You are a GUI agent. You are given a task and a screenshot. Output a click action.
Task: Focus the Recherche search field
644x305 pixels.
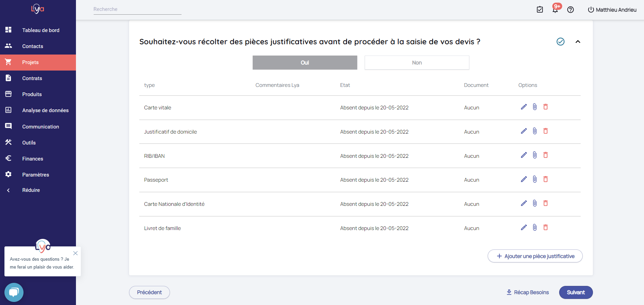pos(137,10)
